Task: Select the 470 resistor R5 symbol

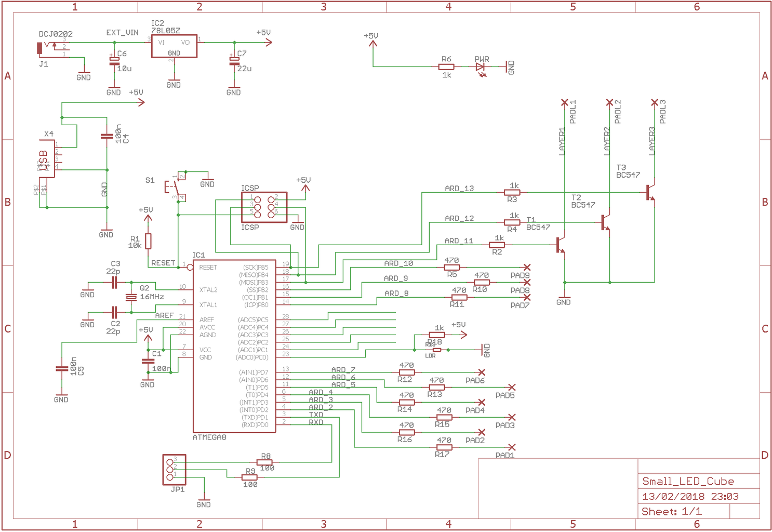Action: pyautogui.click(x=452, y=268)
